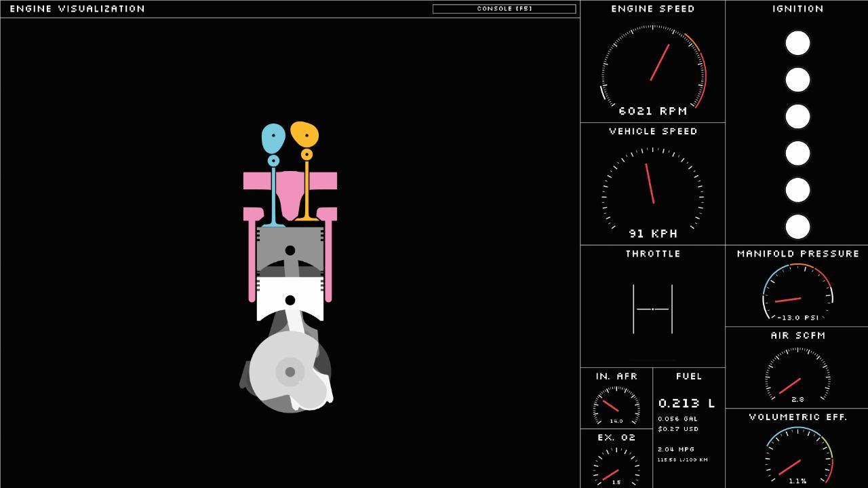868x488 pixels.
Task: Toggle the topmost ignition indicator light
Action: (797, 43)
